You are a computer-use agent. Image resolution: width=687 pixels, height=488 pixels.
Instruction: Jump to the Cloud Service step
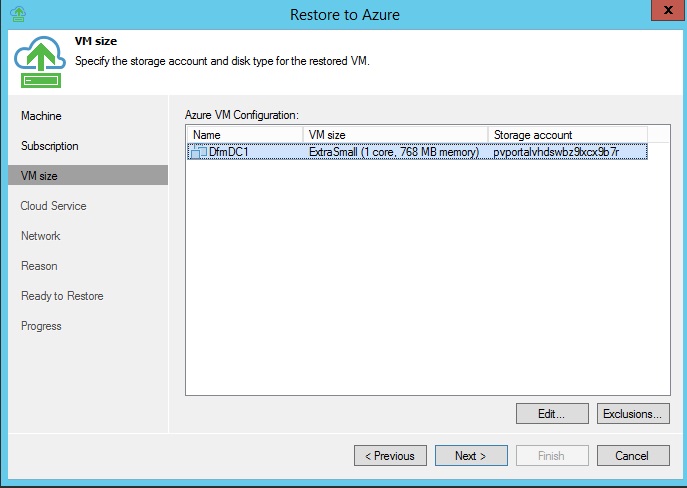[53, 206]
